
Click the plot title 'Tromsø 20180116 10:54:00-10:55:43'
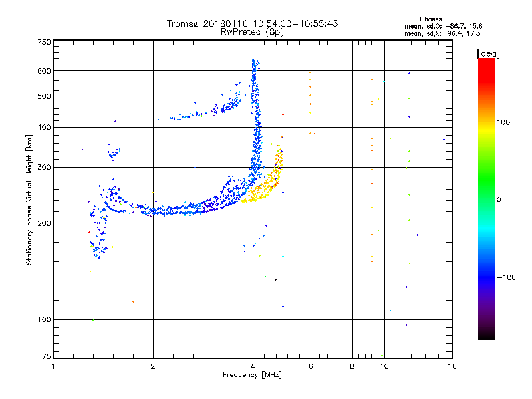point(252,23)
